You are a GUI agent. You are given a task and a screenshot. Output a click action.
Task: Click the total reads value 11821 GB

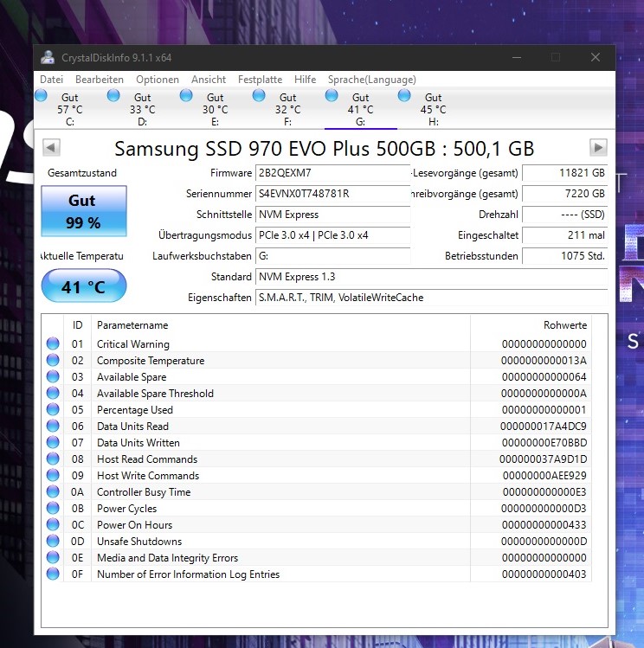coord(565,173)
